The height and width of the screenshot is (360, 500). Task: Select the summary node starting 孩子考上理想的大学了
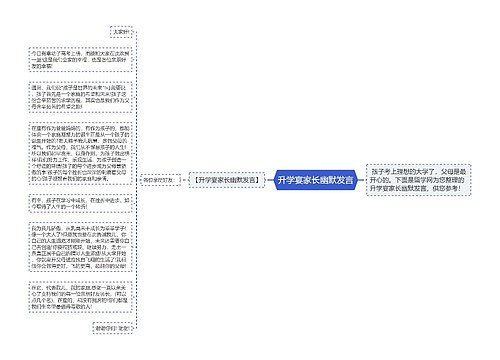click(418, 180)
